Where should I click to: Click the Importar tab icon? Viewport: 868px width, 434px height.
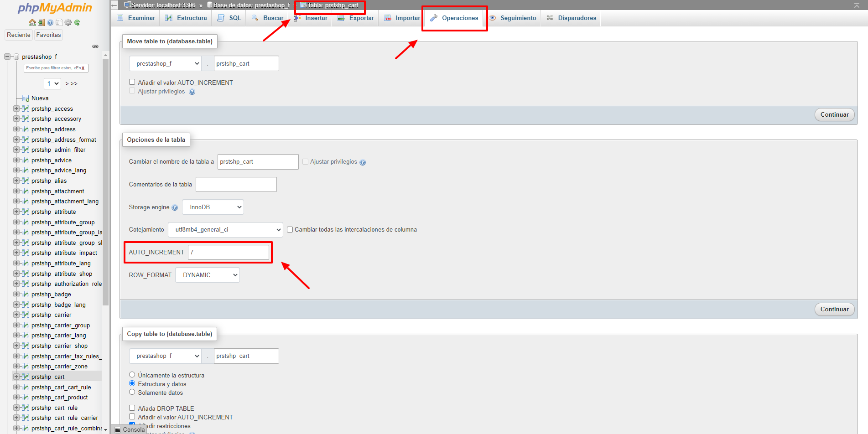click(388, 18)
